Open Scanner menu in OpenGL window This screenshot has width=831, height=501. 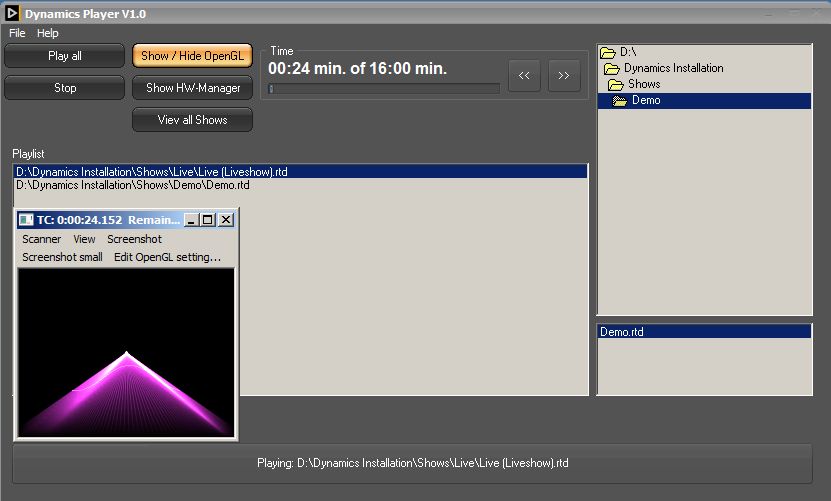pos(41,239)
